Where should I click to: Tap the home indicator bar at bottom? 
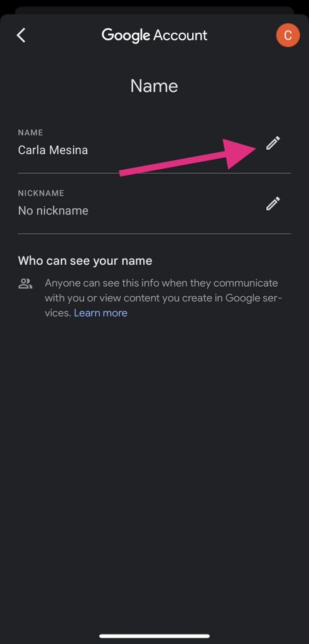pyautogui.click(x=154, y=636)
